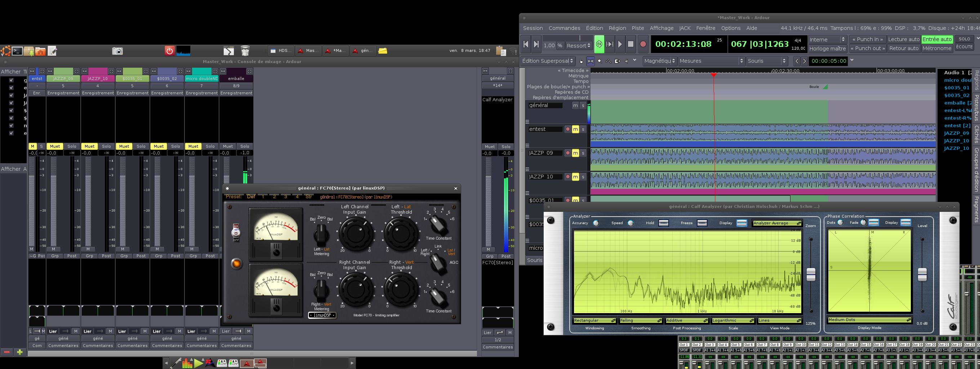Toggle the Freeze switch in Calf Analyzer
This screenshot has height=369, width=980.
point(702,223)
